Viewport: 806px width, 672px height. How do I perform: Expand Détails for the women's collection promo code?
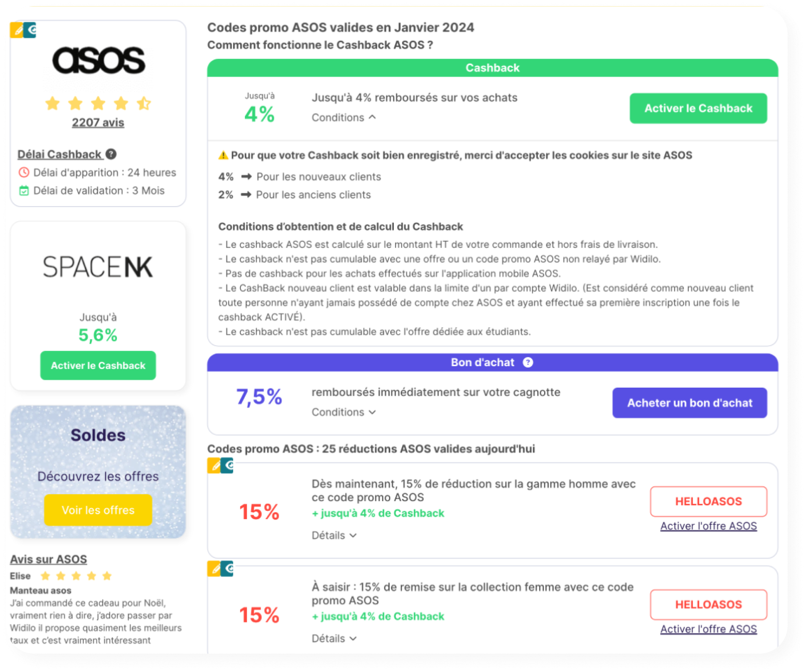click(334, 639)
